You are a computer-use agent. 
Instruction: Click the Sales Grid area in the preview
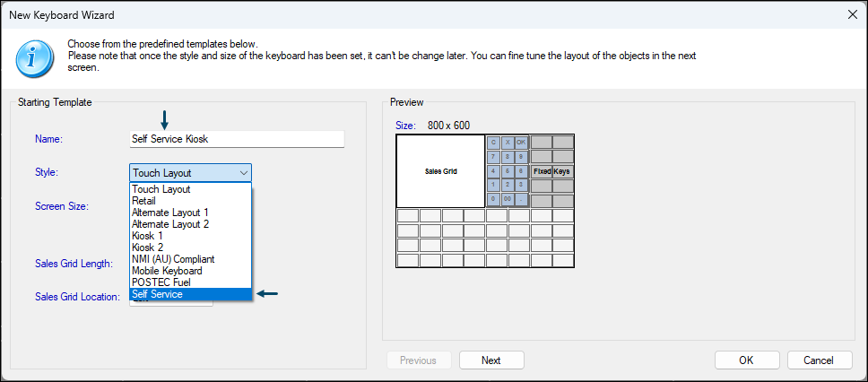440,171
